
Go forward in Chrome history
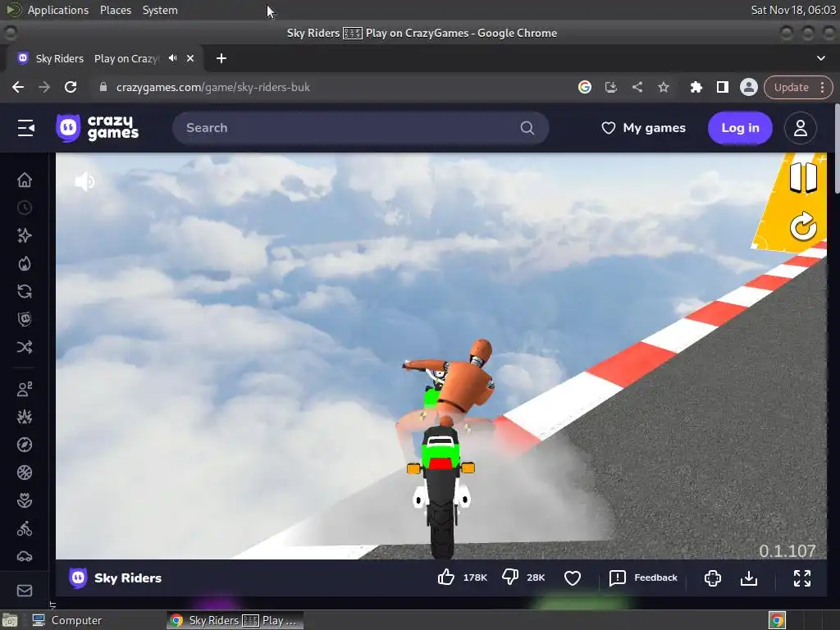(x=44, y=87)
